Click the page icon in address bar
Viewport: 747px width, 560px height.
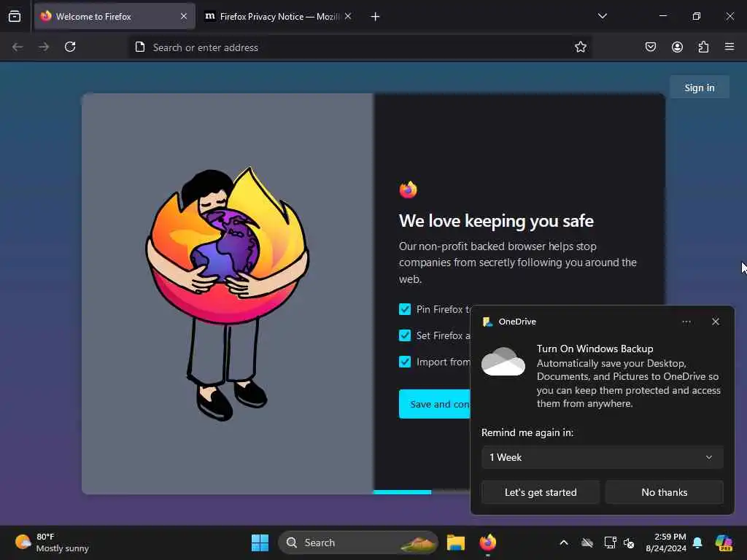click(140, 47)
